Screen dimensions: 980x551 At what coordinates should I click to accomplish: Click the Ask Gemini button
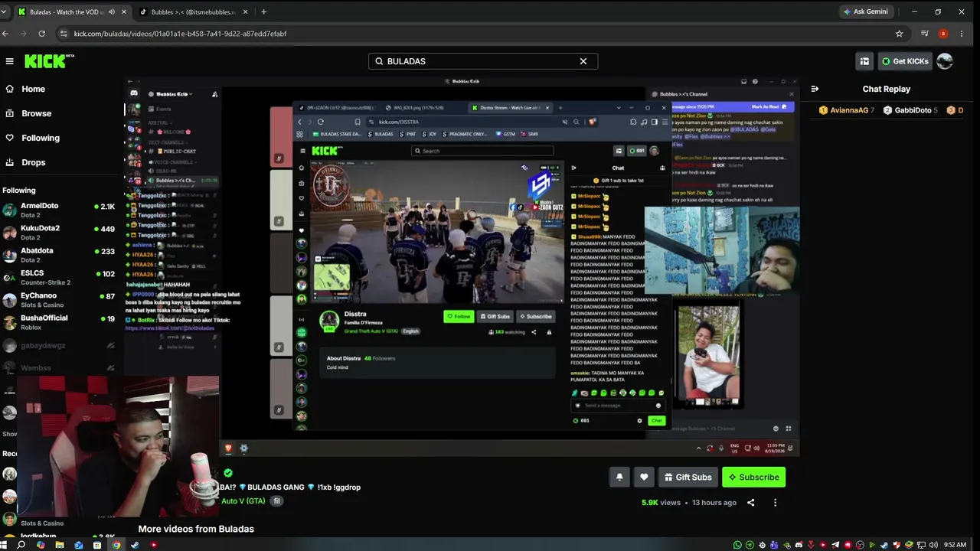(x=865, y=11)
